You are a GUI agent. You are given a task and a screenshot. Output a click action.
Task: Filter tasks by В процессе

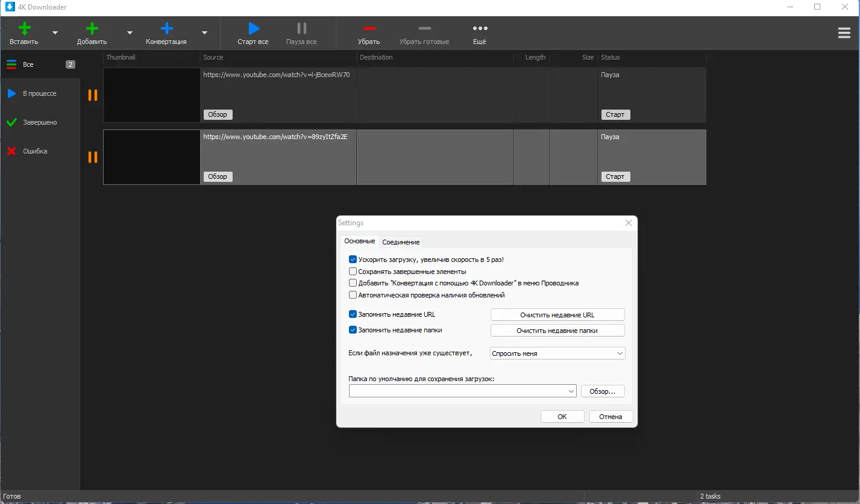pyautogui.click(x=40, y=93)
